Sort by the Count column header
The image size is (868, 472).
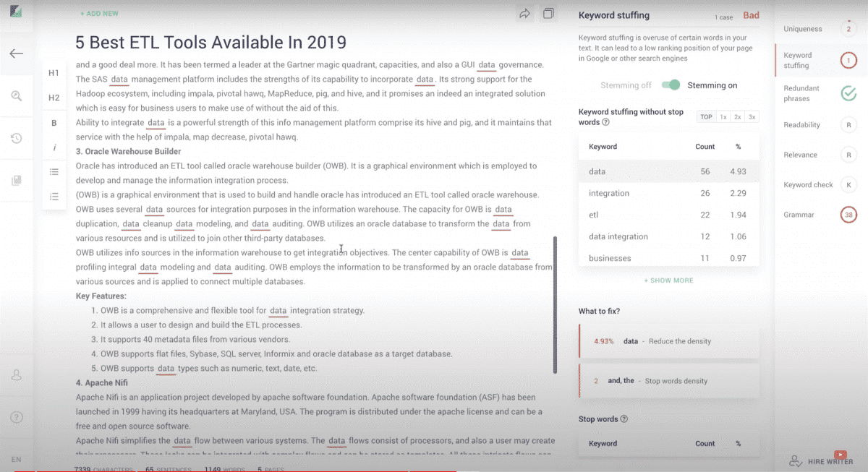coord(705,147)
